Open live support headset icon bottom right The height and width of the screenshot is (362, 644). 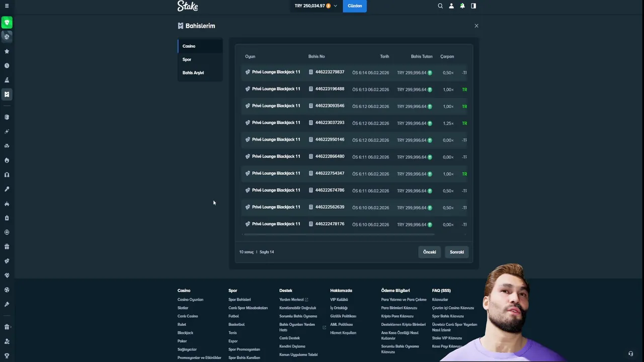click(630, 354)
